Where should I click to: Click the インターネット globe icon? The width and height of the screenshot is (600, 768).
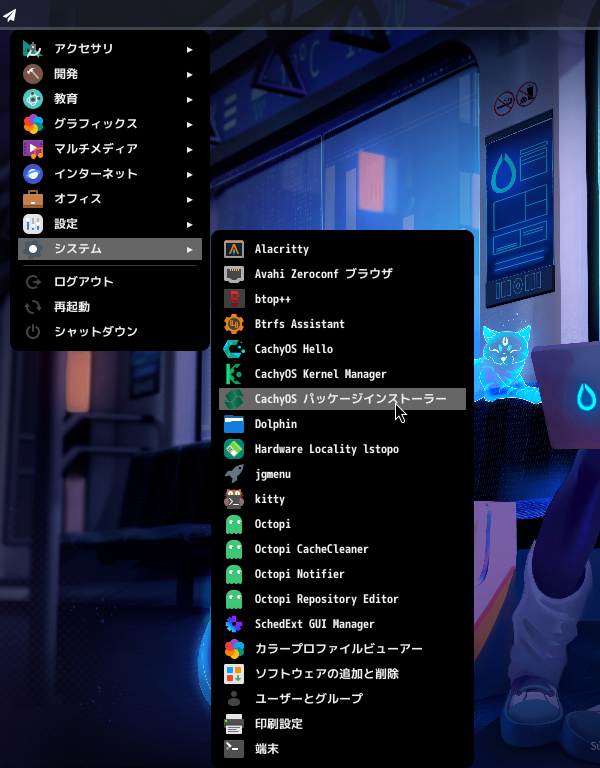[x=33, y=174]
